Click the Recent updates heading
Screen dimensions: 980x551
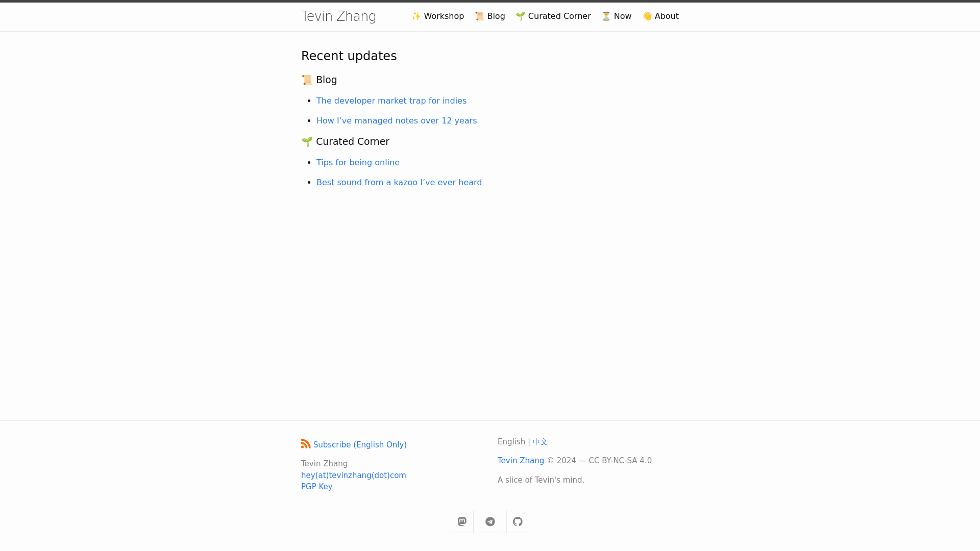coord(349,56)
